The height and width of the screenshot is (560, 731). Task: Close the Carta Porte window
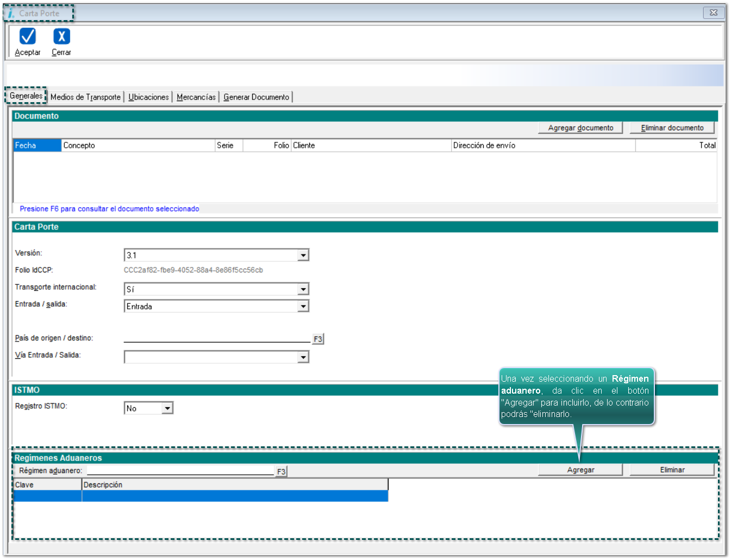pos(713,13)
